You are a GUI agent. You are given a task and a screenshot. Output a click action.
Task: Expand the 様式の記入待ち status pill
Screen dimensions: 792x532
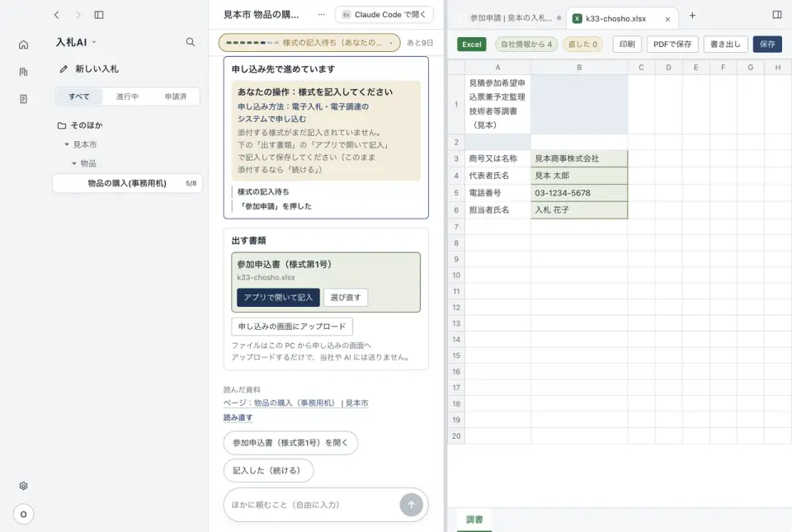[309, 43]
